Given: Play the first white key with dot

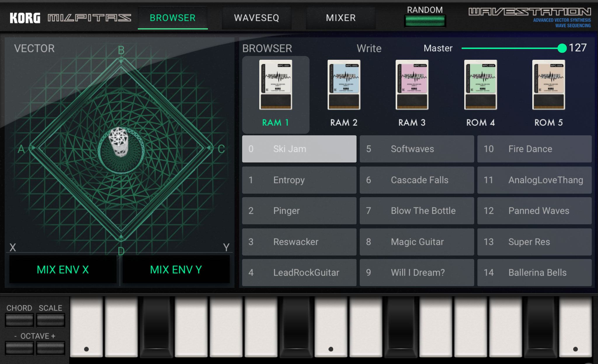Looking at the screenshot, I should point(86,327).
